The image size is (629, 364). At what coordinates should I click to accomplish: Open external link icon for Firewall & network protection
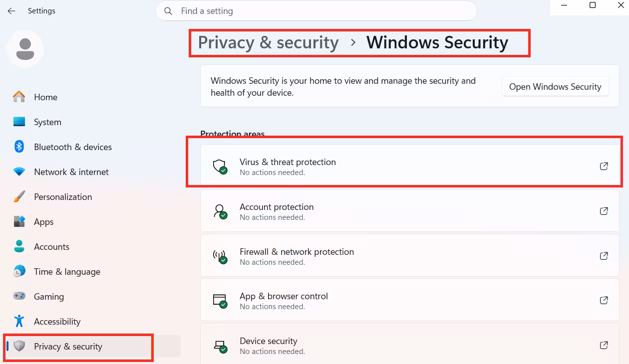(x=604, y=256)
